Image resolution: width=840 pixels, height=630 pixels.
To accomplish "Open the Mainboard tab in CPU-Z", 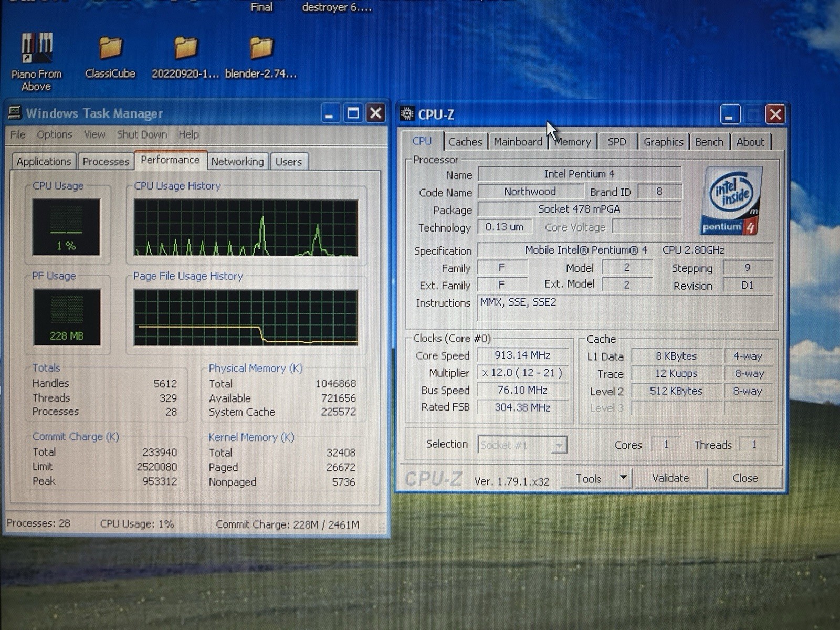I will (518, 142).
